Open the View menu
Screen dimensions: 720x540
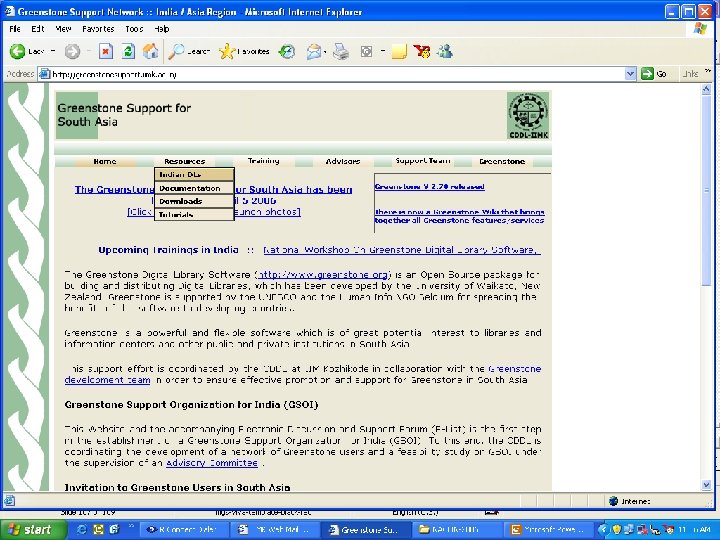coord(63,29)
